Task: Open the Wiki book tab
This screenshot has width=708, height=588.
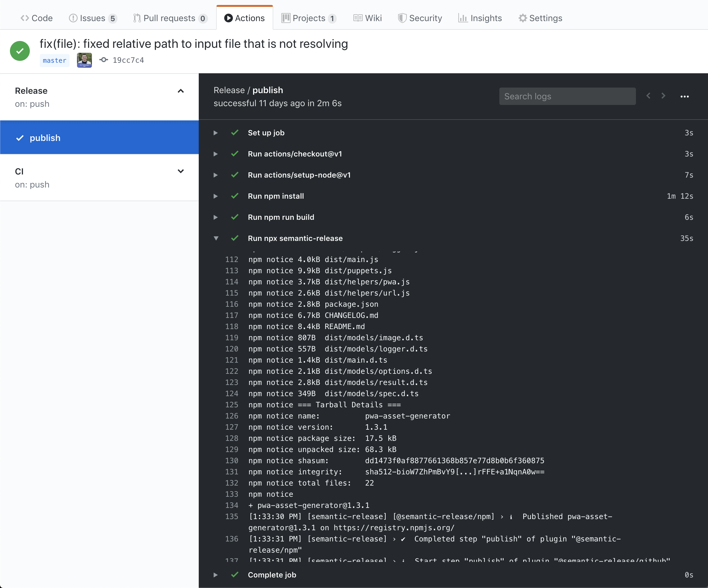Action: pyautogui.click(x=367, y=18)
